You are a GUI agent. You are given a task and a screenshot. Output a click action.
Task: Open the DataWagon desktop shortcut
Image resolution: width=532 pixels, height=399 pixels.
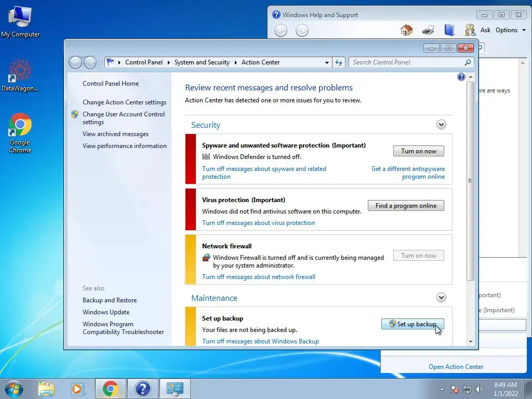pos(20,75)
